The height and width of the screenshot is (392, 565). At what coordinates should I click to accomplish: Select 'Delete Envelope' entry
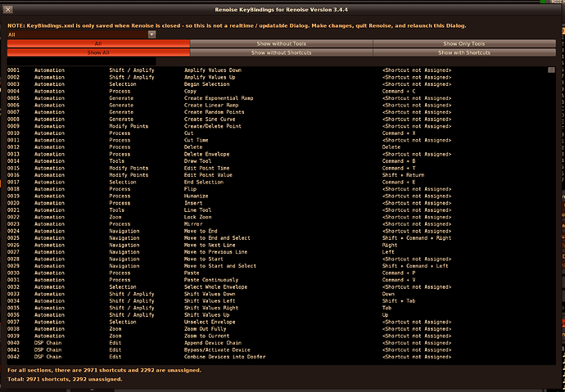click(206, 154)
